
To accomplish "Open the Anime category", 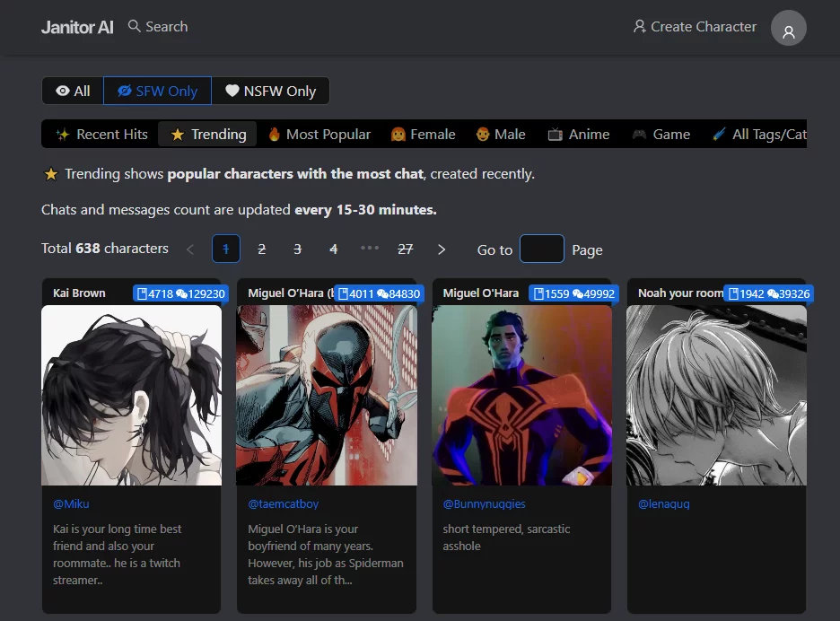I will pyautogui.click(x=578, y=134).
